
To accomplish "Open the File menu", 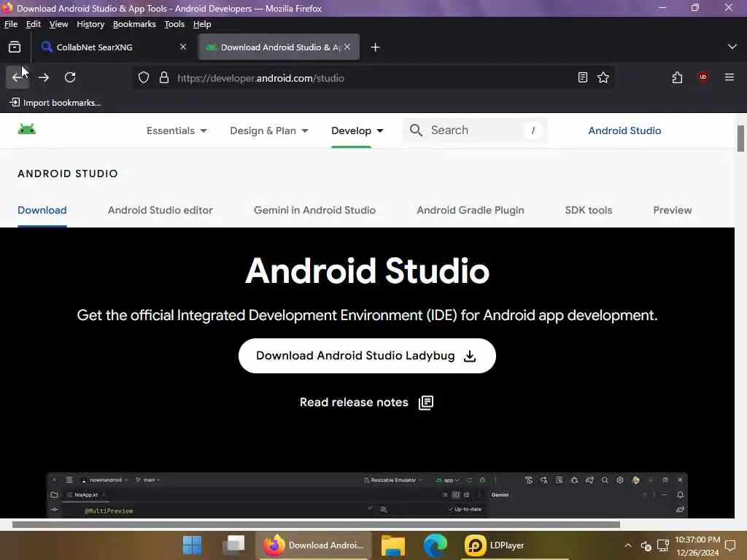I will 10,24.
